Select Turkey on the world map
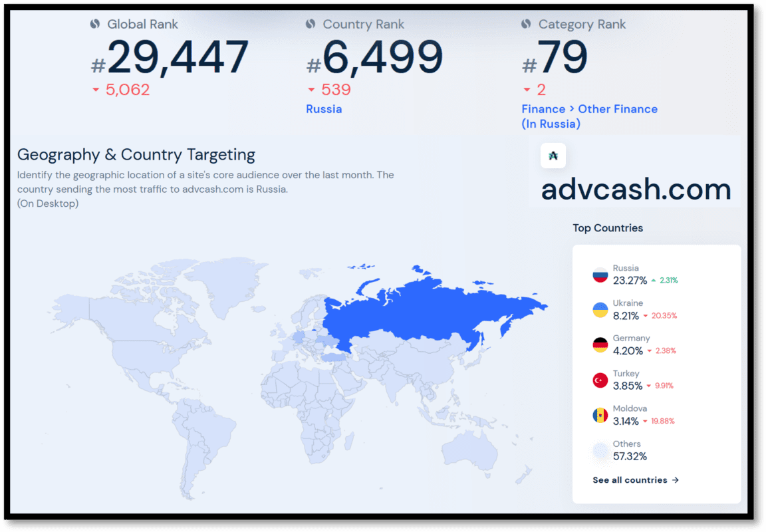 334,358
